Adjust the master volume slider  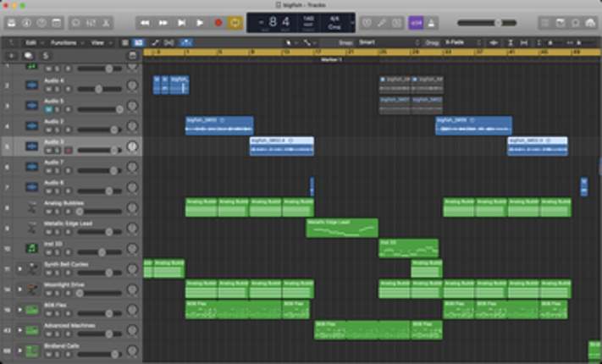pos(498,23)
